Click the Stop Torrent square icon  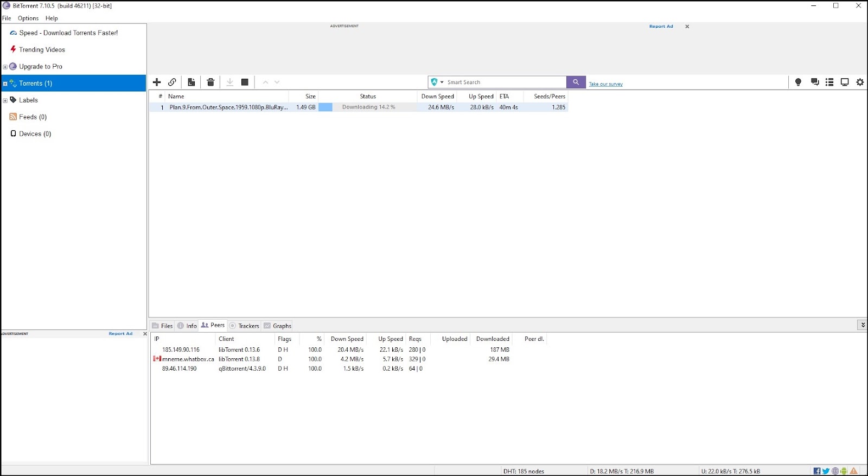[x=245, y=82]
